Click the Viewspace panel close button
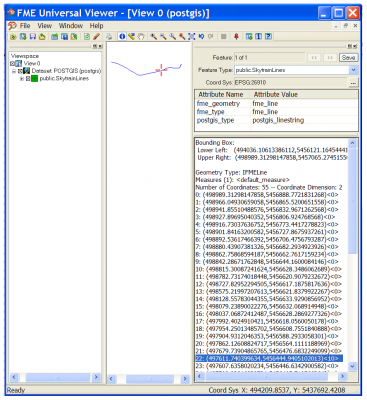367x400 pixels. point(100,46)
